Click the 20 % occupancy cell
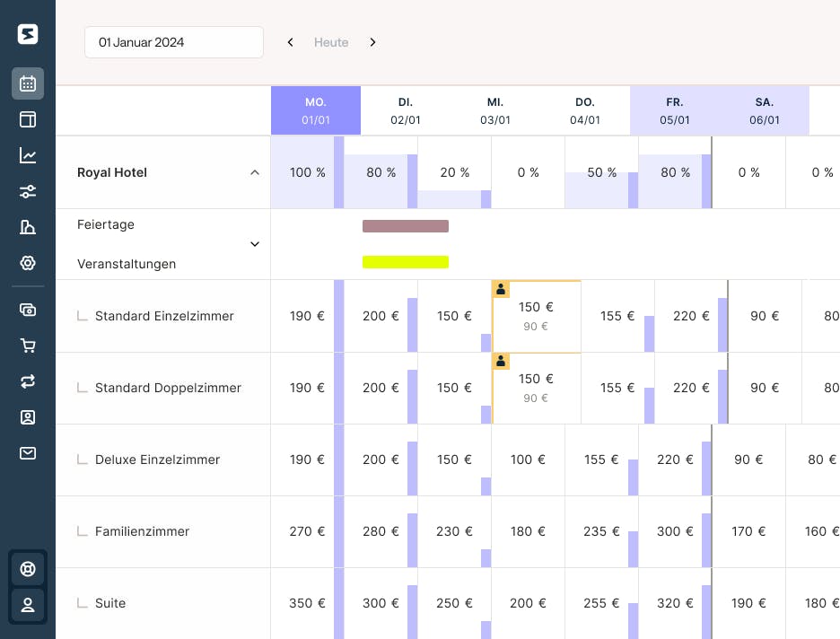The image size is (840, 639). tap(455, 172)
